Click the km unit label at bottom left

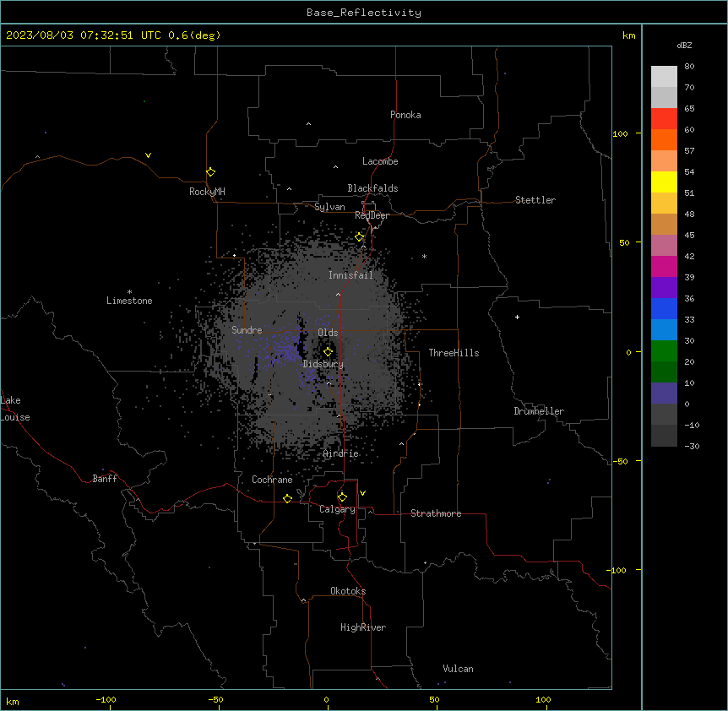tap(12, 701)
